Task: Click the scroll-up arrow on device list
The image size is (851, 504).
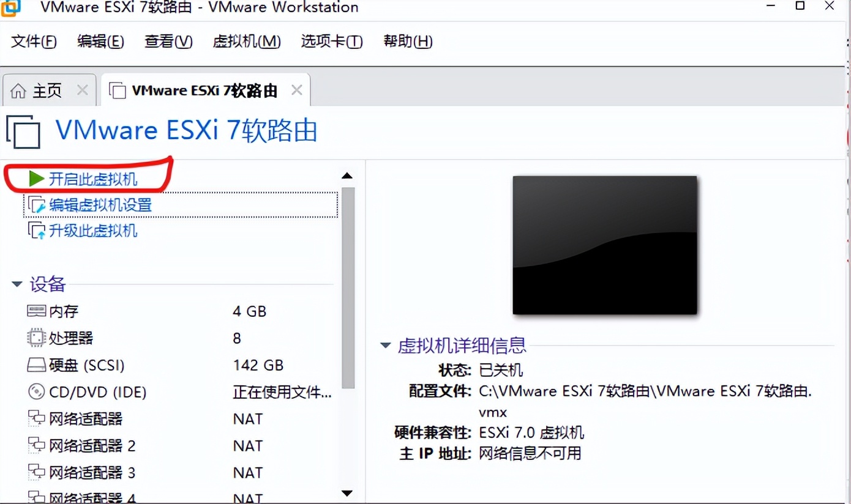Action: 347,175
